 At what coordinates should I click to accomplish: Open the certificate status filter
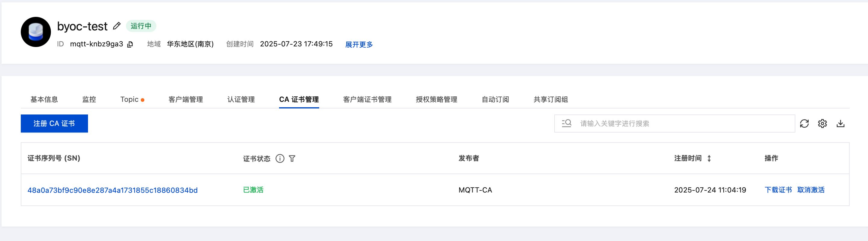coord(292,158)
